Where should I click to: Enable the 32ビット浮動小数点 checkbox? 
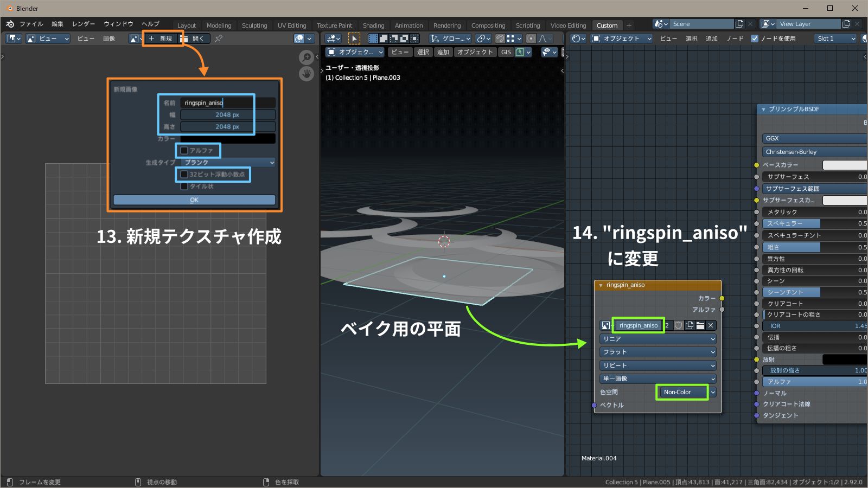coord(185,175)
